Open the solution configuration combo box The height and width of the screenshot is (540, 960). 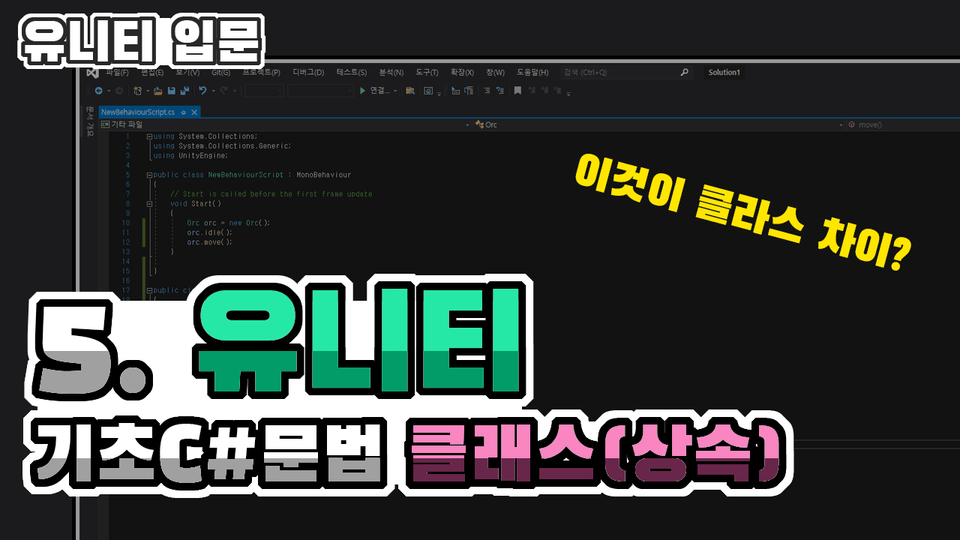(264, 91)
